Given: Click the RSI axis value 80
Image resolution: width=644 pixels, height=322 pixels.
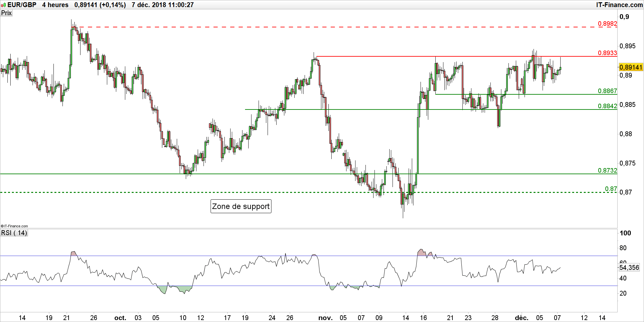Looking at the screenshot, I should pyautogui.click(x=623, y=248).
